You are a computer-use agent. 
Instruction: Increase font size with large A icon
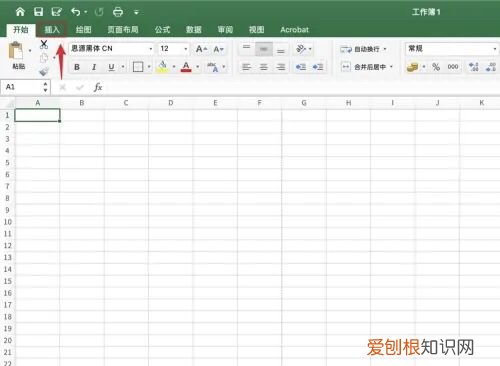tap(201, 49)
